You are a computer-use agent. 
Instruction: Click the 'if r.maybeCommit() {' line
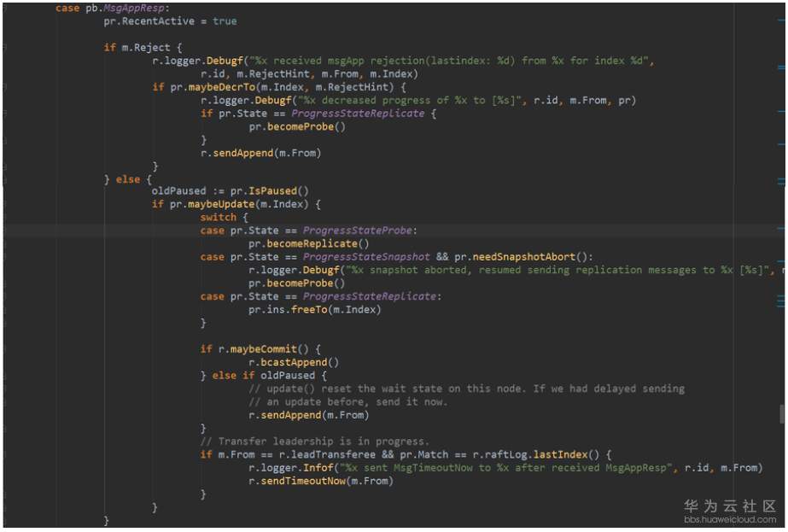coord(260,349)
